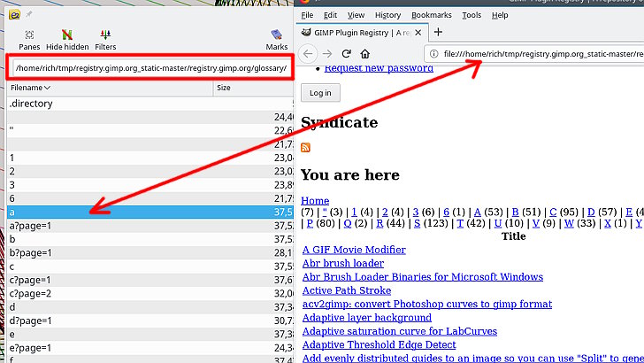Viewport: 644px width, 363px height.
Task: Open Adaptive Threshold Edge Detect link
Action: (379, 344)
